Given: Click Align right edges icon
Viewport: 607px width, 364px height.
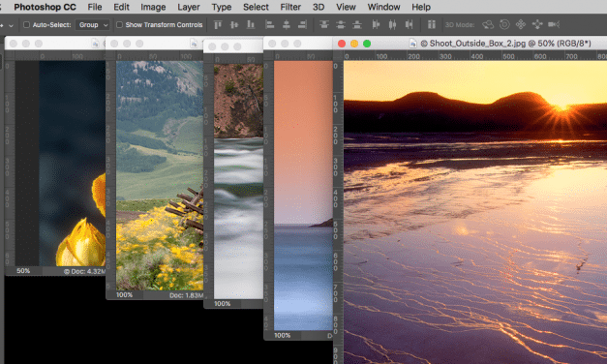Looking at the screenshot, I should coord(302,25).
